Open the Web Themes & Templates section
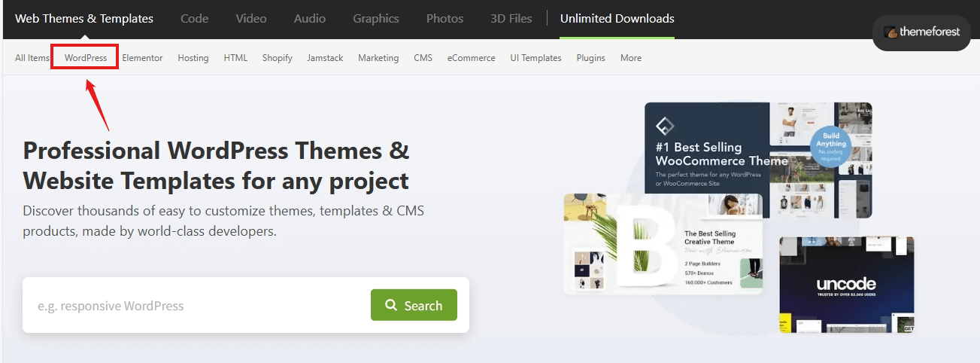Viewport: 980px width, 363px height. [x=84, y=18]
